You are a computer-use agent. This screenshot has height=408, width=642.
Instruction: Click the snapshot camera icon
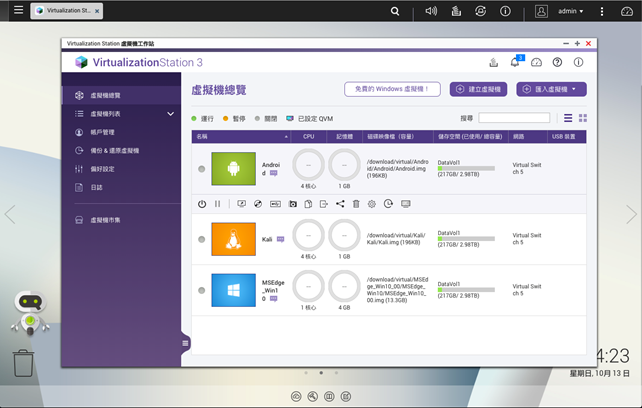tap(293, 204)
